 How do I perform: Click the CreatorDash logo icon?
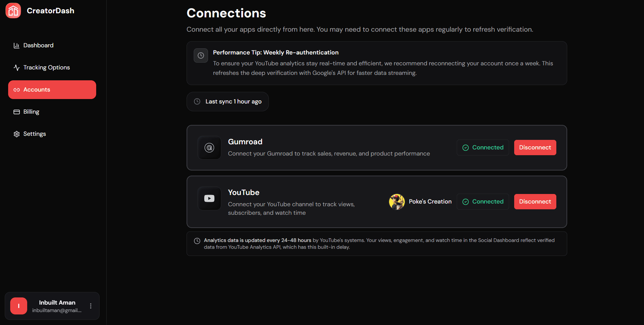tap(13, 11)
